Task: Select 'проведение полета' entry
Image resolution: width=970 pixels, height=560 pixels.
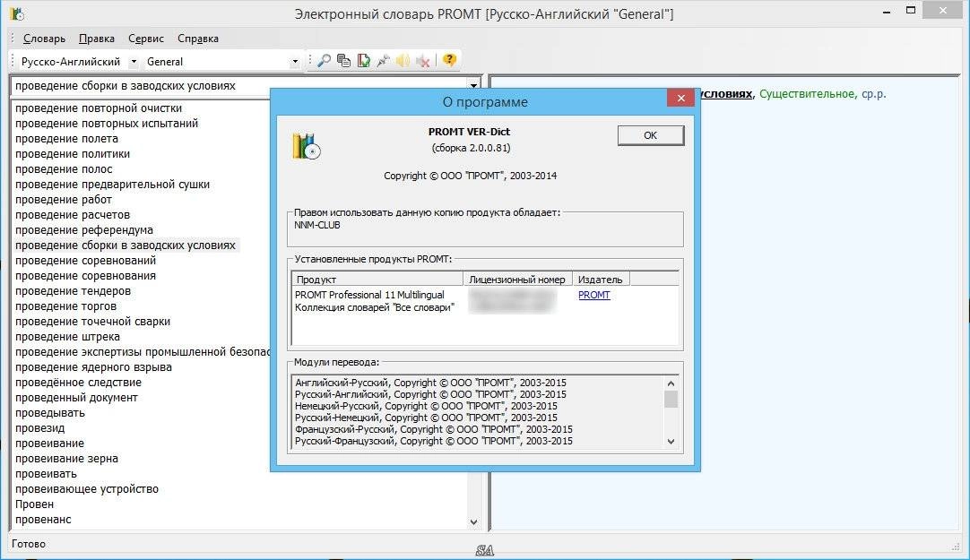Action: point(66,139)
